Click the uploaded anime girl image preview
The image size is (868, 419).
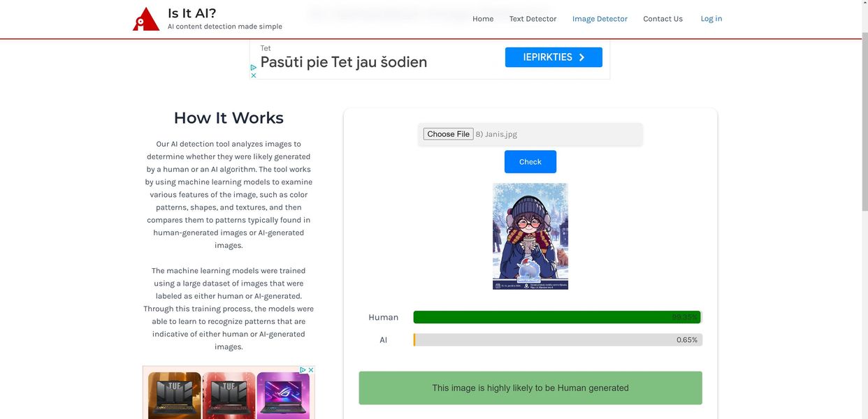click(530, 236)
